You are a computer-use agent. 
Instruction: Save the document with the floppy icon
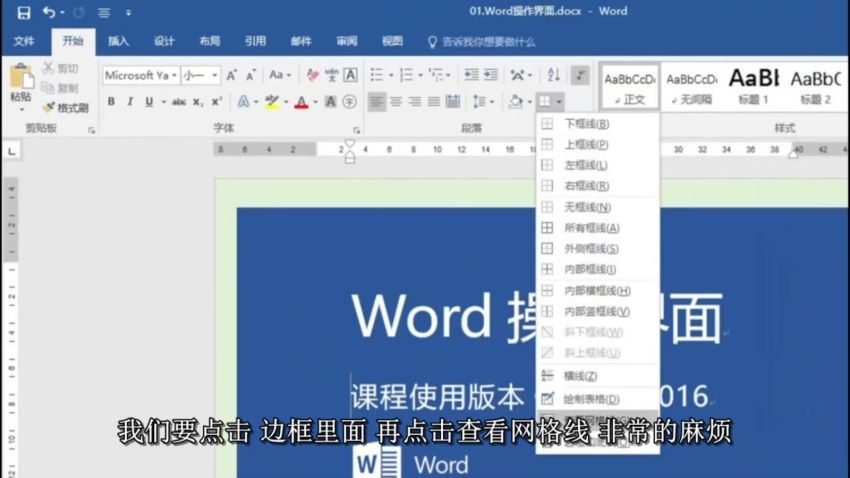[x=24, y=12]
